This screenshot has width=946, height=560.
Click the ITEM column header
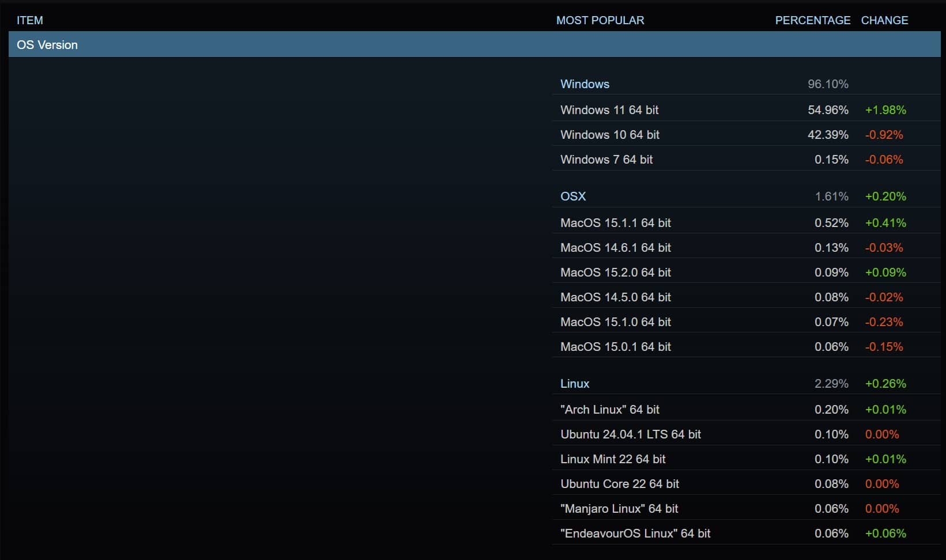(x=30, y=20)
